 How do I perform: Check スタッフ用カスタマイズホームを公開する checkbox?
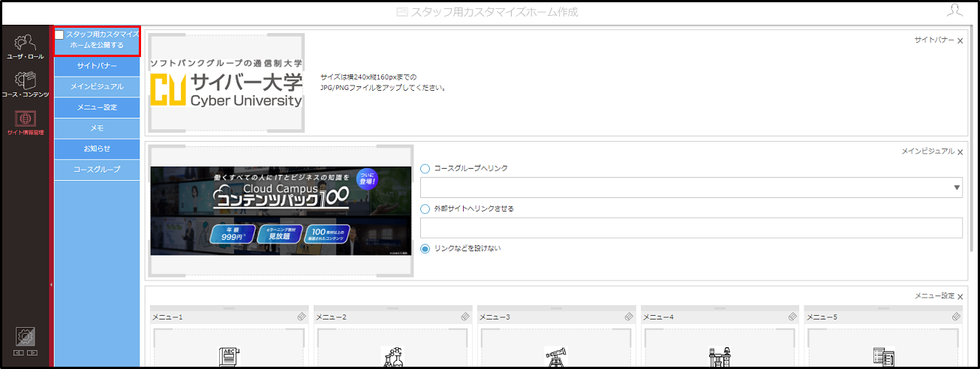(59, 35)
